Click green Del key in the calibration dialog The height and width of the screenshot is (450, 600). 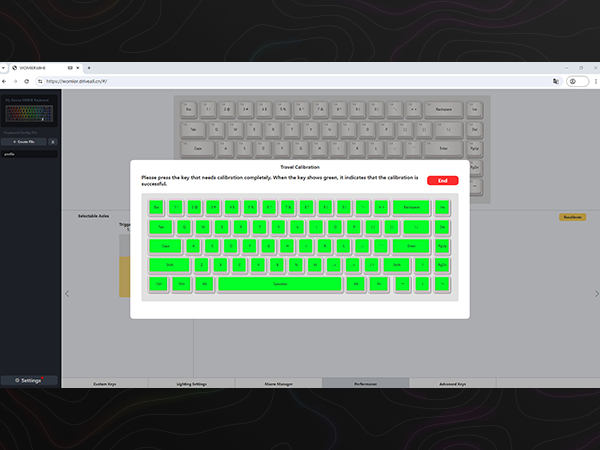(x=442, y=227)
